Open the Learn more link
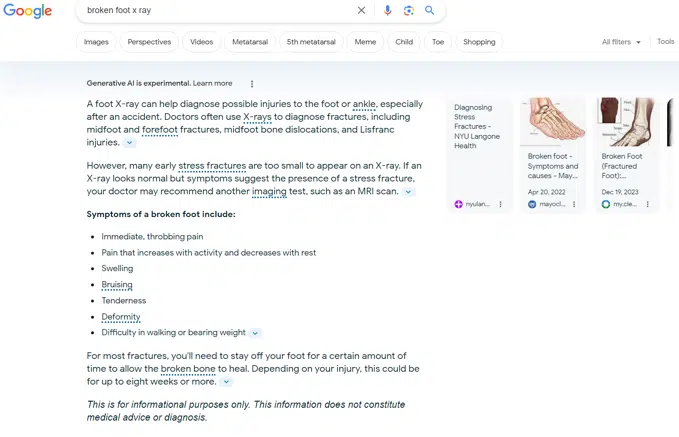The width and height of the screenshot is (679, 437). click(212, 83)
